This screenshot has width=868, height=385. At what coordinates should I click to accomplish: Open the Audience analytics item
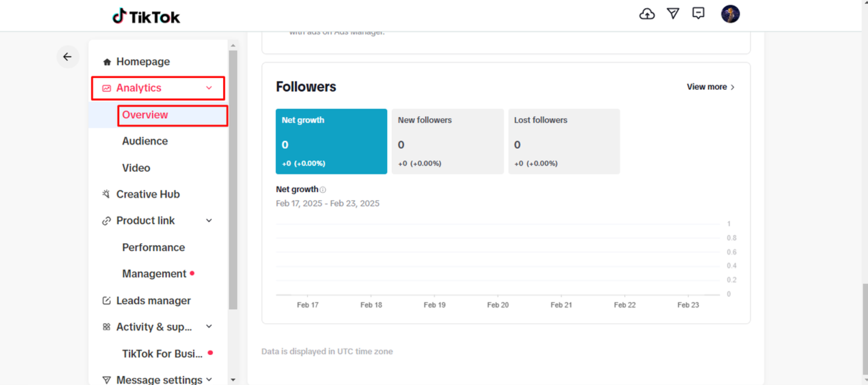tap(145, 141)
